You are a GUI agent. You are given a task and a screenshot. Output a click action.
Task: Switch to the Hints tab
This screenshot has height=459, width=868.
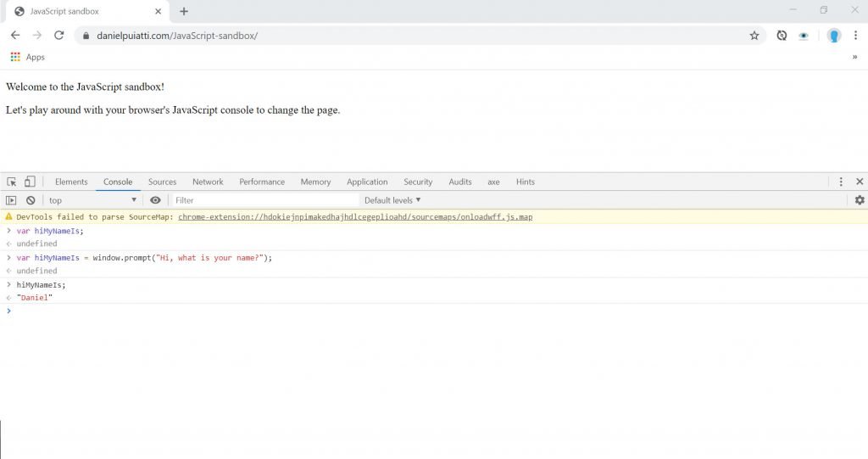click(526, 182)
